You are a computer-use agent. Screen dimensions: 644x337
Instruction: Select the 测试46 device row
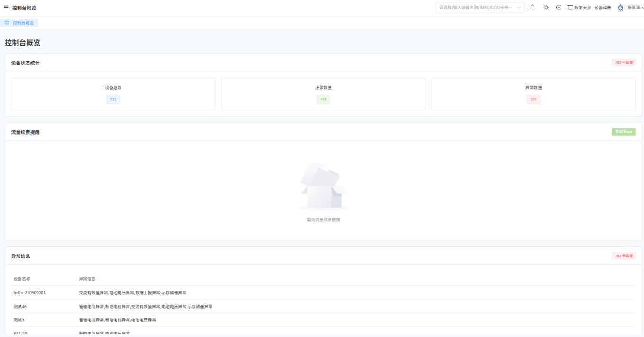coord(322,306)
